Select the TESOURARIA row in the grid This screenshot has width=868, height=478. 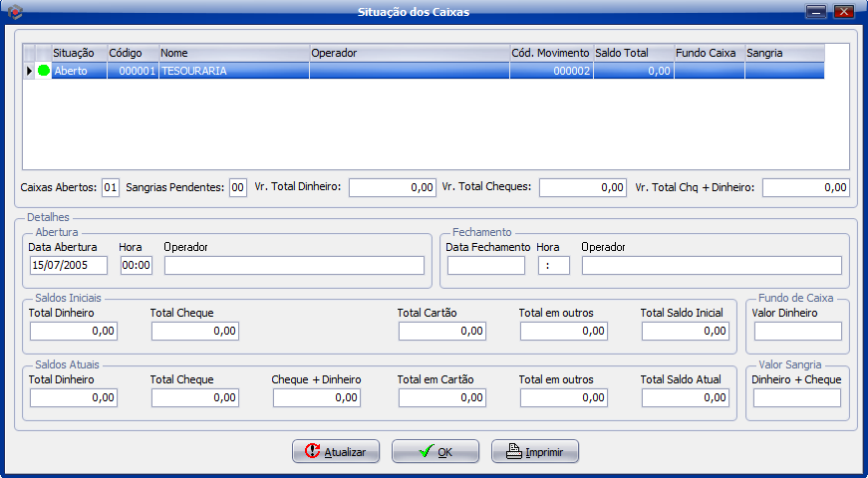point(234,71)
